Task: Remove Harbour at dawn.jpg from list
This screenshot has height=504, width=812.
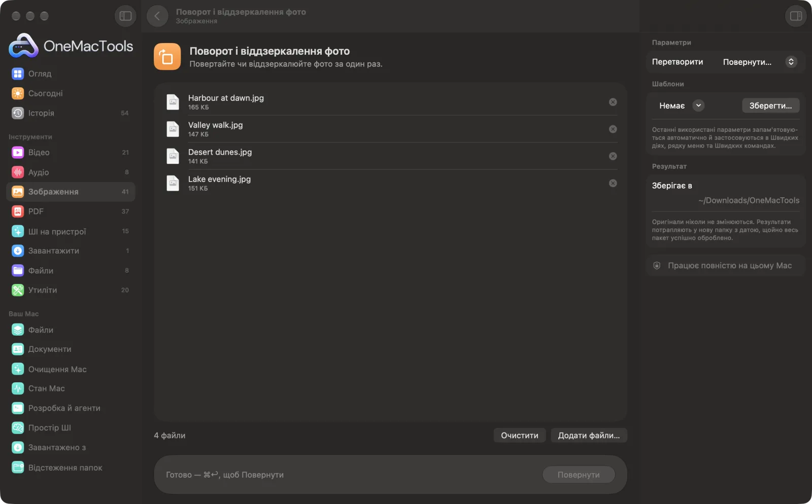Action: [613, 102]
